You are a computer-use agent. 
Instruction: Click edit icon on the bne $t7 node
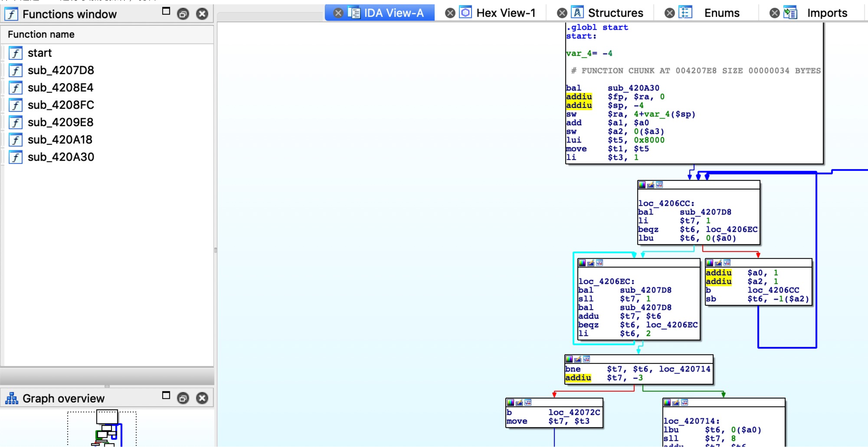(578, 359)
